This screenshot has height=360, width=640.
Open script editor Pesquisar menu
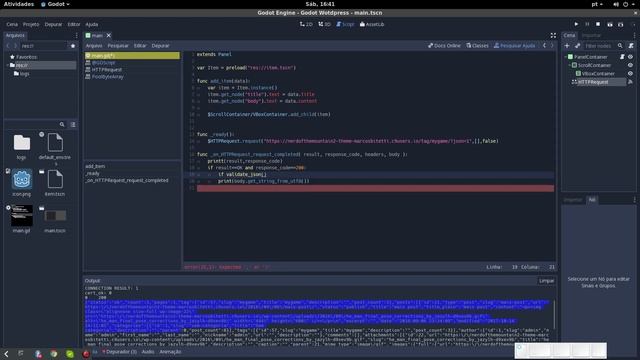click(118, 46)
